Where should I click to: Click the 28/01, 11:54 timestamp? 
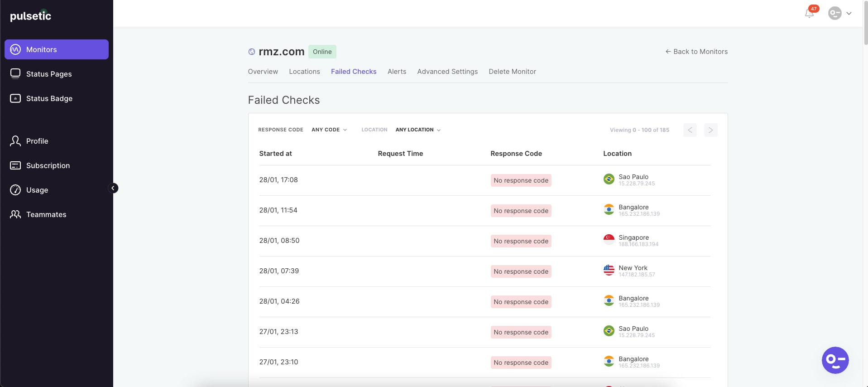coord(278,210)
